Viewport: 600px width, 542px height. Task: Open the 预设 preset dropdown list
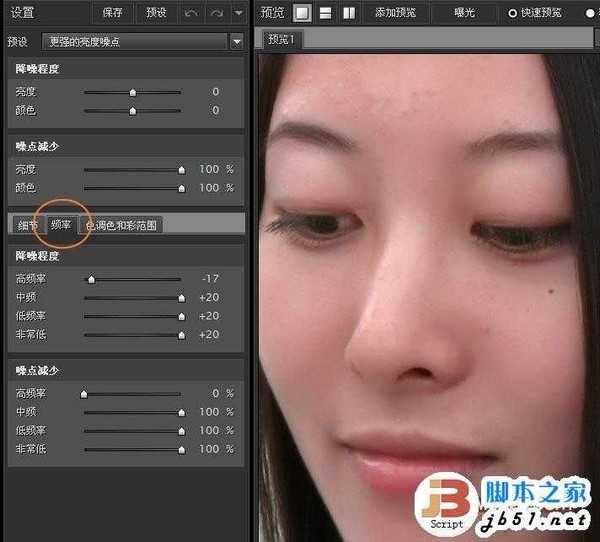point(236,42)
